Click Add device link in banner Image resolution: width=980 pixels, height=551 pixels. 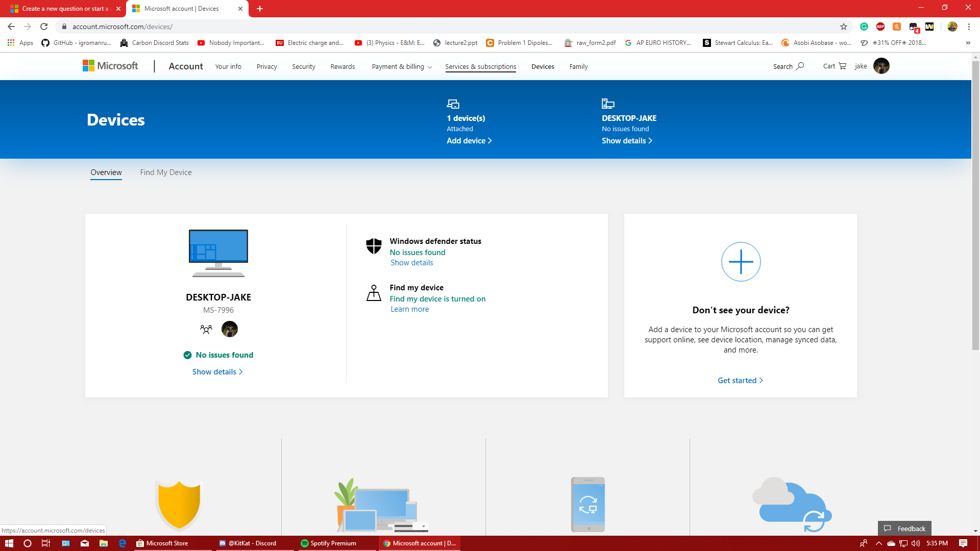point(469,141)
